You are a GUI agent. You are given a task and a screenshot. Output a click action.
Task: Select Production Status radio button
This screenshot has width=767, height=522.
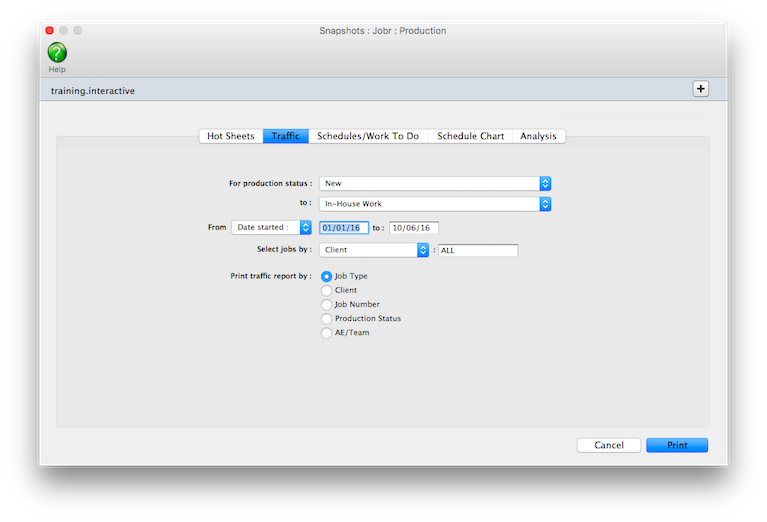pyautogui.click(x=326, y=318)
